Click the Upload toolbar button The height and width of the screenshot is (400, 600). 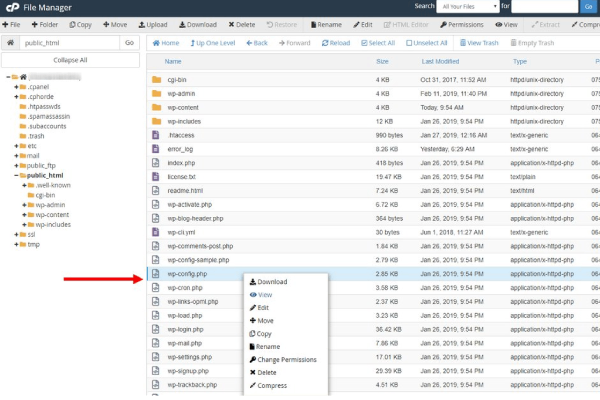coord(151,23)
